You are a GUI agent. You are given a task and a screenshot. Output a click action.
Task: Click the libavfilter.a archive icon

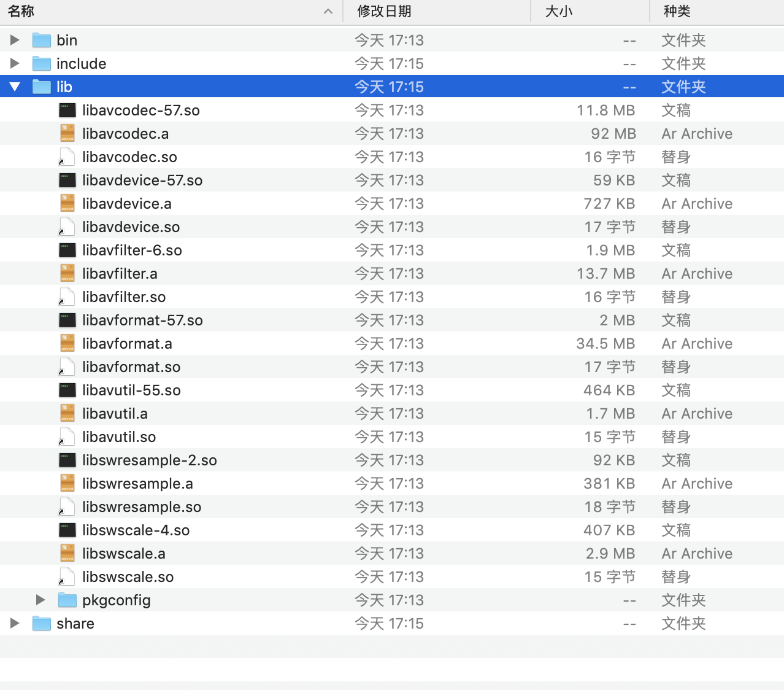67,273
